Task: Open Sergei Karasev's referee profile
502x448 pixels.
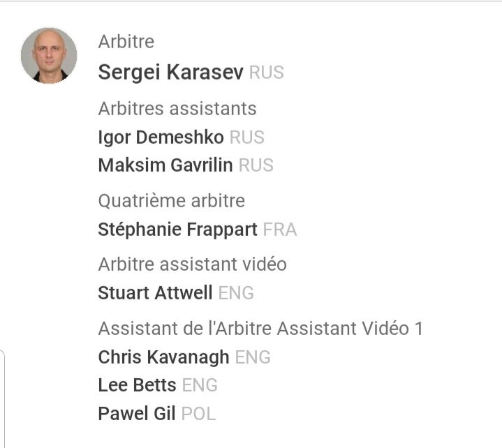Action: 170,73
